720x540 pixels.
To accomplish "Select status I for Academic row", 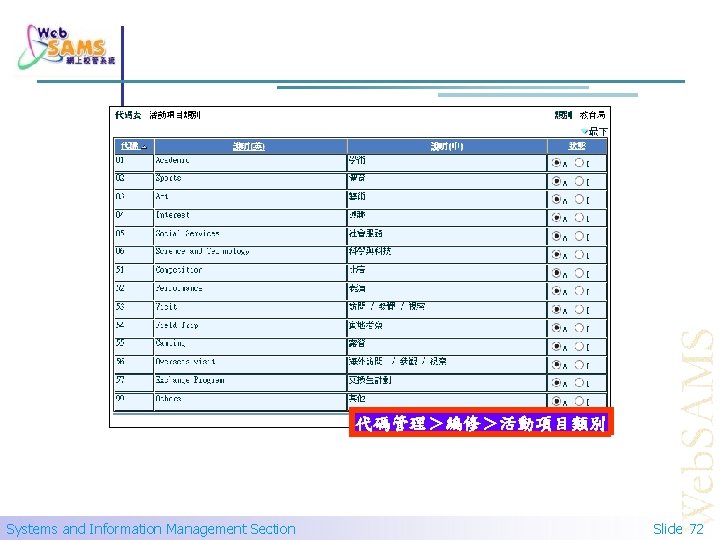I will click(x=579, y=163).
